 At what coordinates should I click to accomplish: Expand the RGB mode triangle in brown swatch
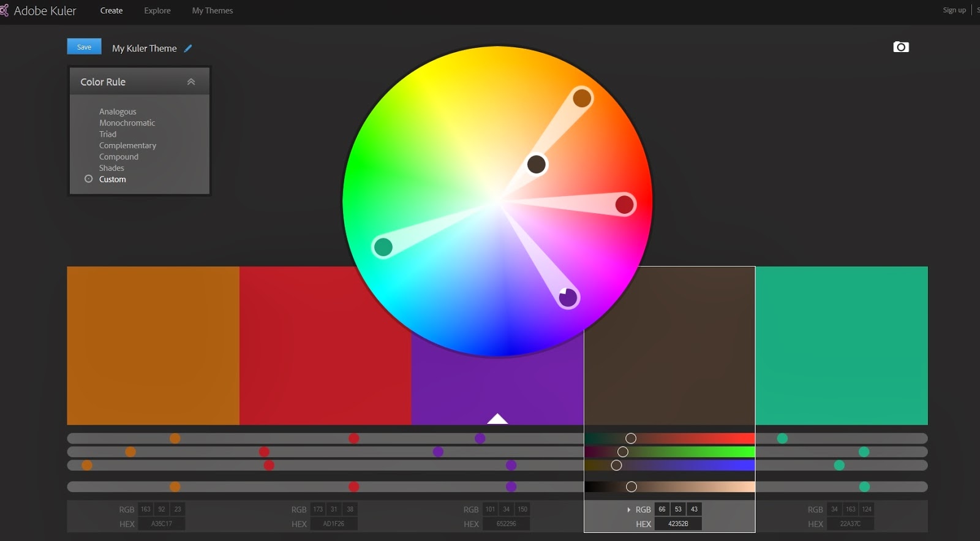(x=629, y=510)
